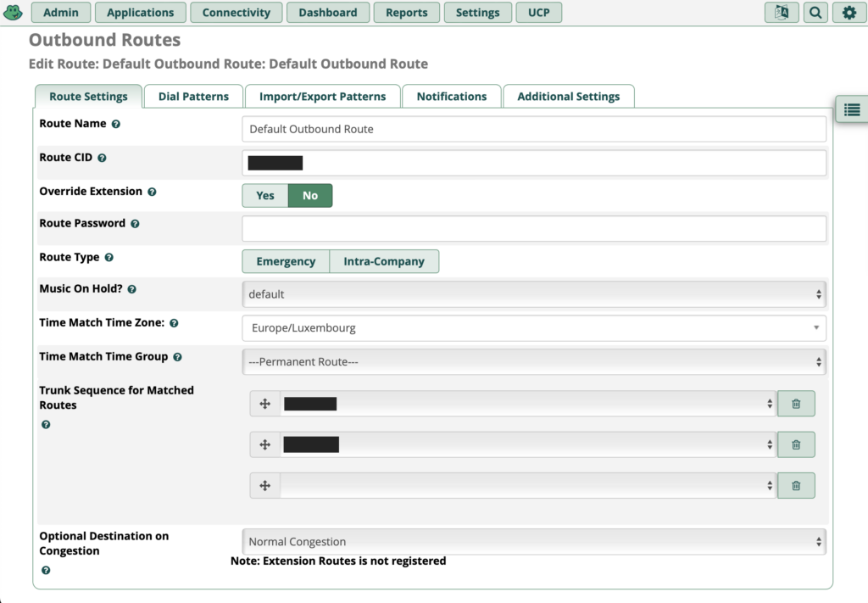Screen dimensions: 868x603
Task: Click the Route Password input field
Action: [534, 229]
